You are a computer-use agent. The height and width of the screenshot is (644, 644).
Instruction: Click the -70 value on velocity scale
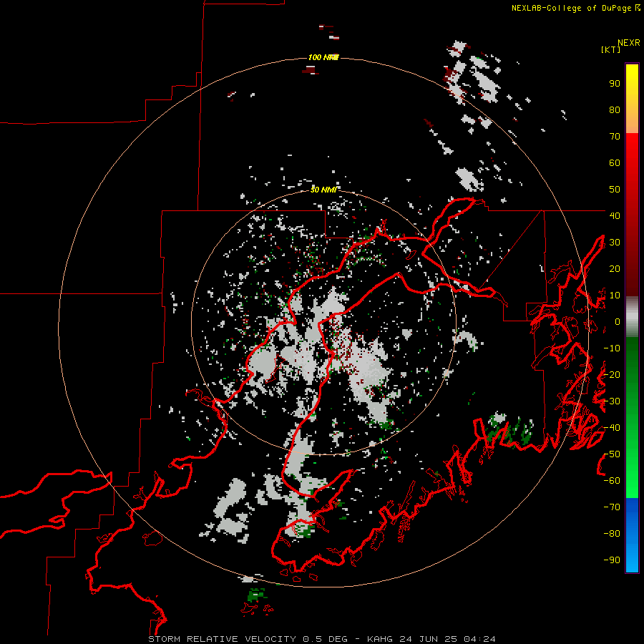point(612,507)
